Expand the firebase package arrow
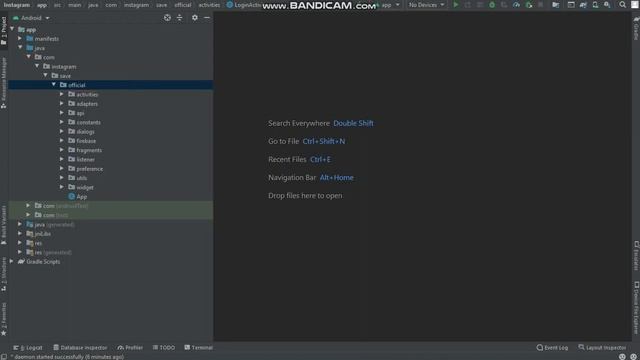Screen dimensions: 640x360 (x=62, y=141)
